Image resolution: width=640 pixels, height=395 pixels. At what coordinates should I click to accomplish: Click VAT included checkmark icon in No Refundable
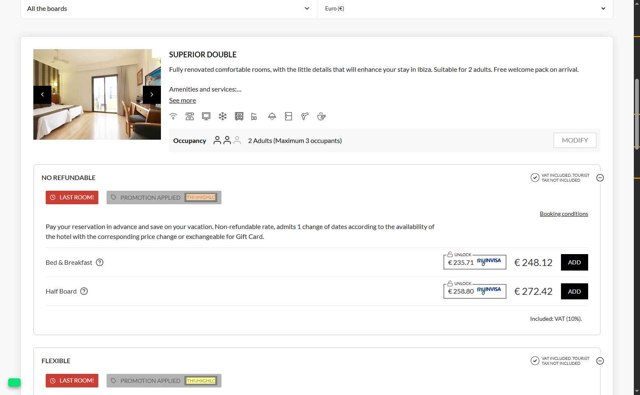[535, 178]
